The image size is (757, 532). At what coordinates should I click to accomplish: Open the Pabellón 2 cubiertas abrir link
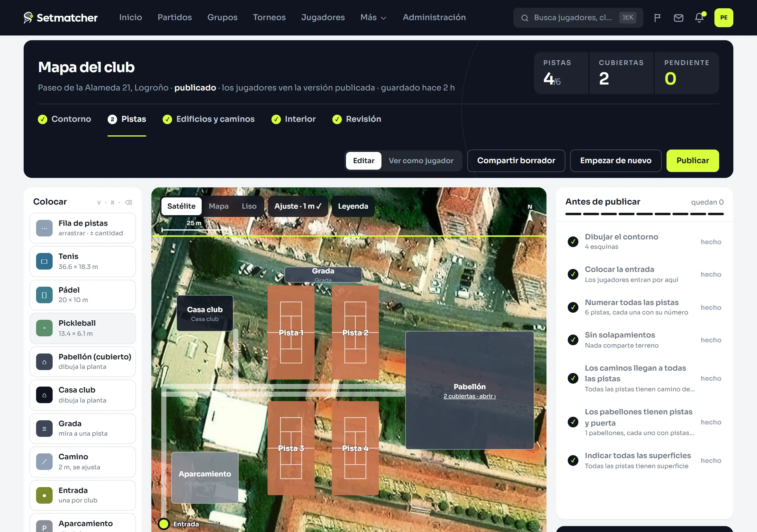click(470, 396)
